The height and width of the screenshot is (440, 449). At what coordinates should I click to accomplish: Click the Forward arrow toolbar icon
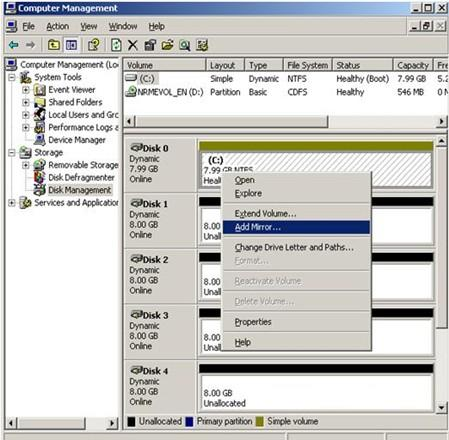point(31,45)
